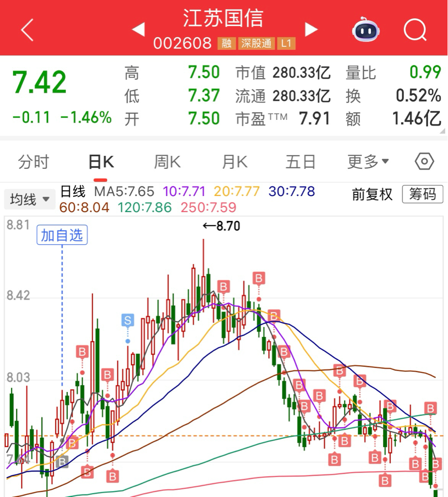Image resolution: width=448 pixels, height=497 pixels.
Task: Click the 深股通 badge
Action: (x=256, y=43)
